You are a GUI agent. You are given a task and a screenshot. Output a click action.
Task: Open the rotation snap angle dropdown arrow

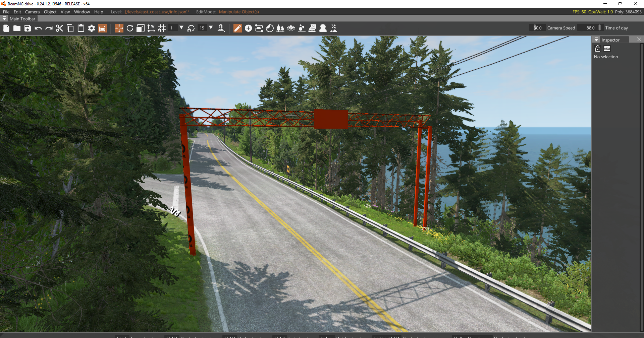click(211, 28)
